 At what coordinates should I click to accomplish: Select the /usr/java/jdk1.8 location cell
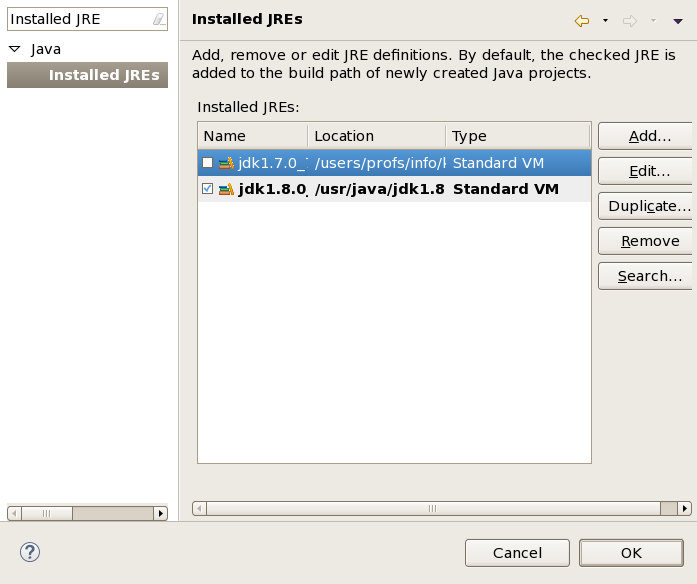point(380,189)
